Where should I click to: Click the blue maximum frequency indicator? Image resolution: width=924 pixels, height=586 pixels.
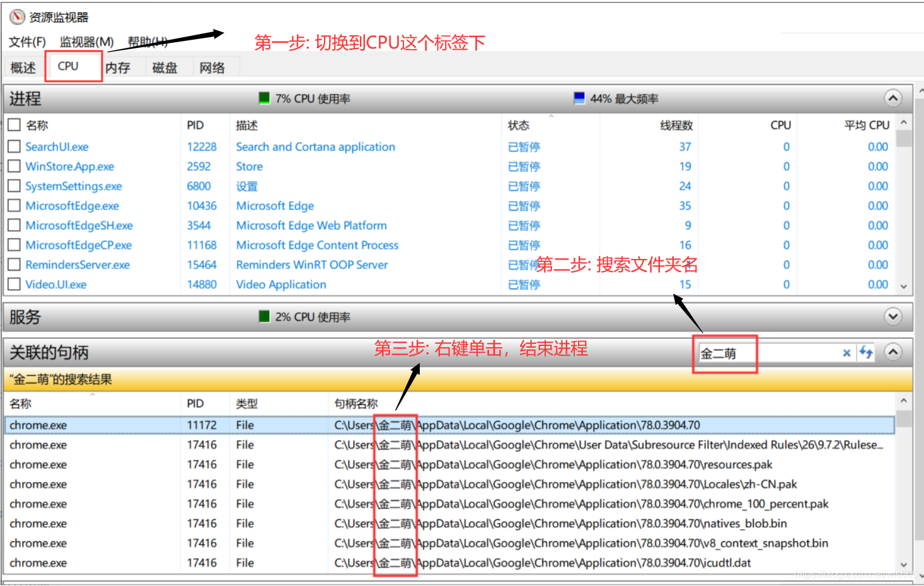point(579,98)
